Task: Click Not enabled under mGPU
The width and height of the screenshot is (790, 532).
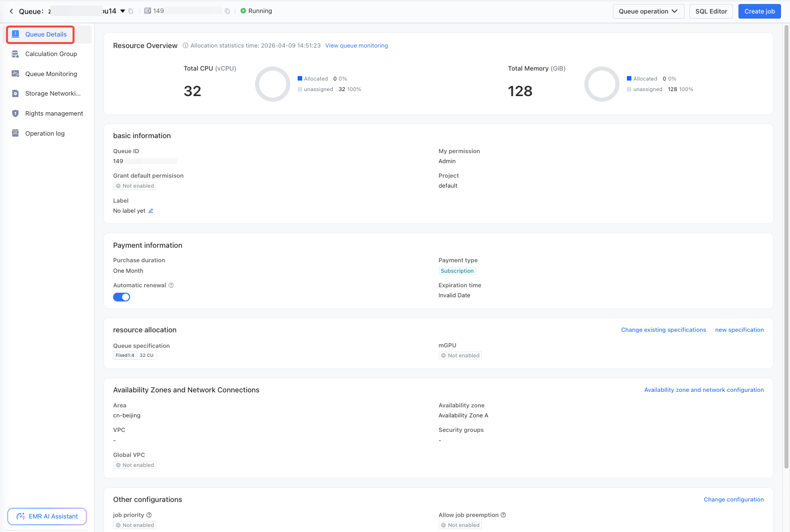Action: coord(460,355)
